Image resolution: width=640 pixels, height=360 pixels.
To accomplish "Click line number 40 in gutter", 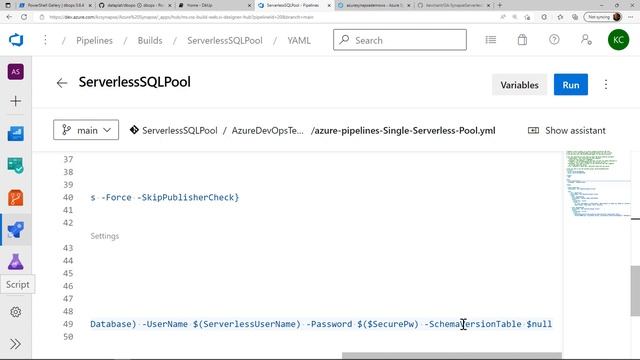I will 68,198.
